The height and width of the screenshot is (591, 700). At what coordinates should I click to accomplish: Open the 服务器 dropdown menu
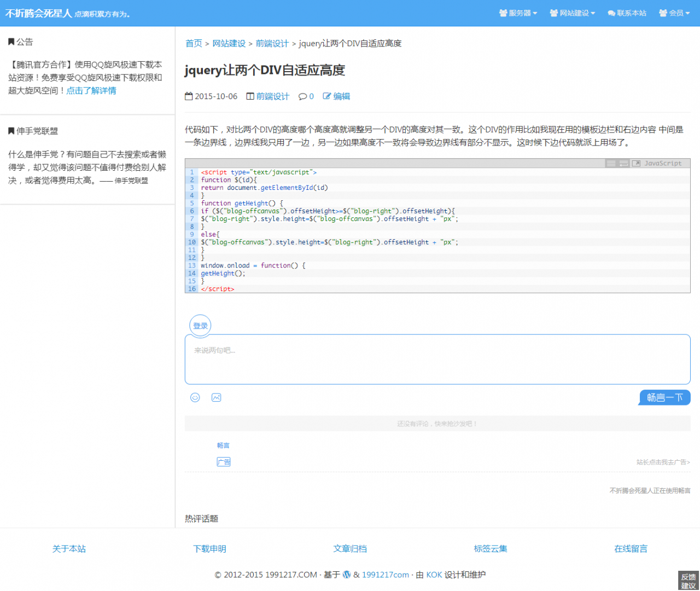(518, 13)
